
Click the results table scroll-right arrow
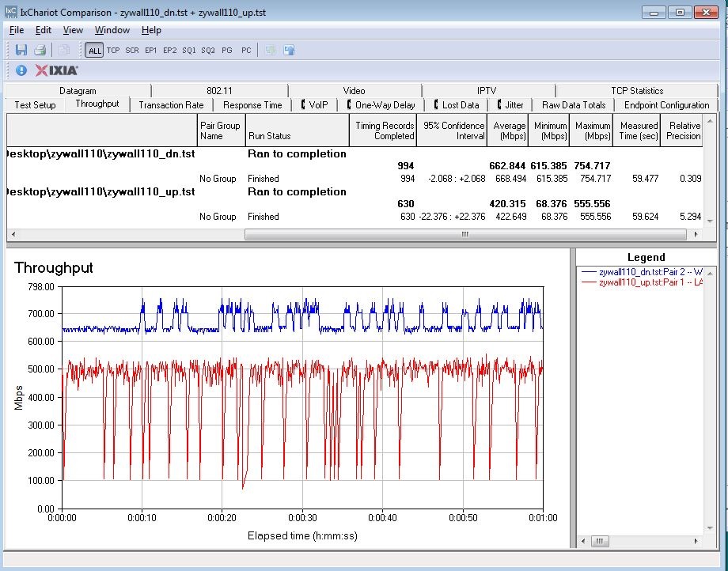[696, 235]
